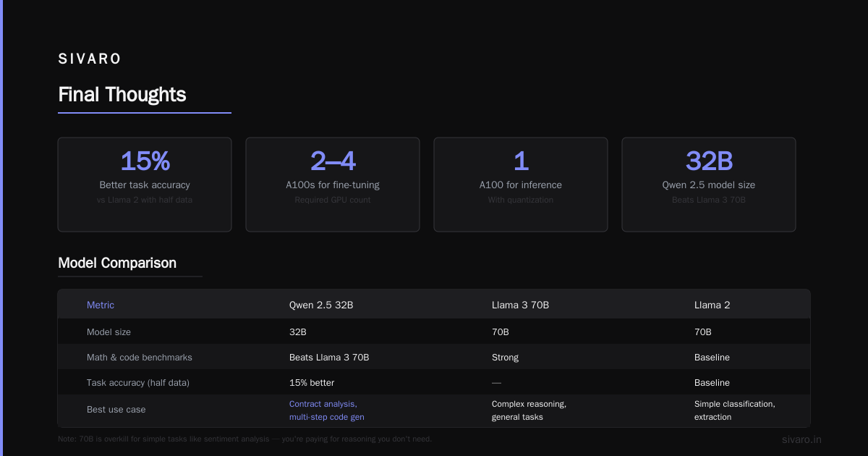Click the dash cell in Task accuracy row
The height and width of the screenshot is (456, 868).
[496, 382]
